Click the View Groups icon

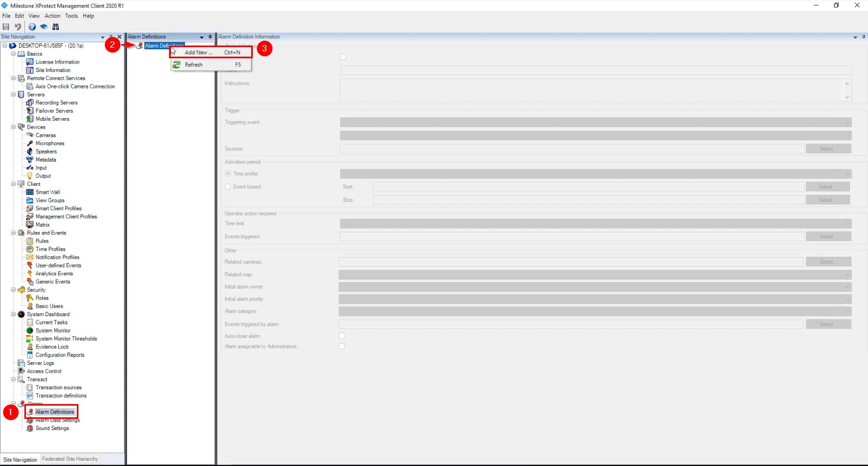30,200
